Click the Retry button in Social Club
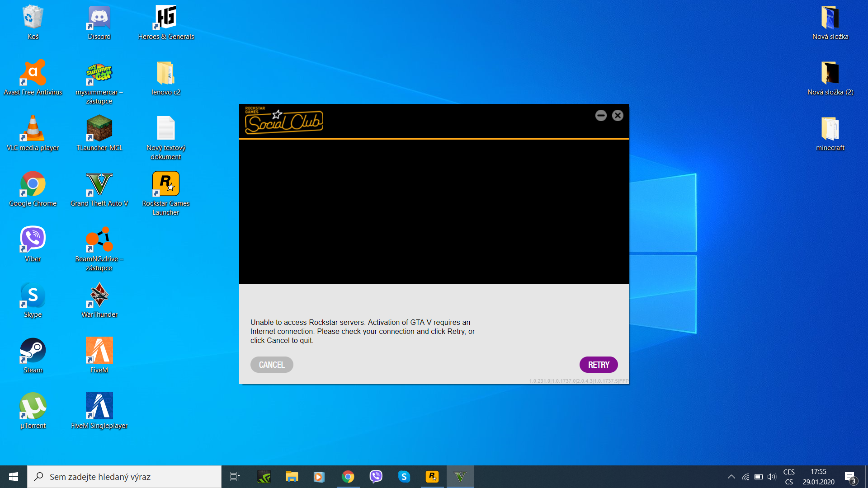This screenshot has width=868, height=488. click(598, 365)
